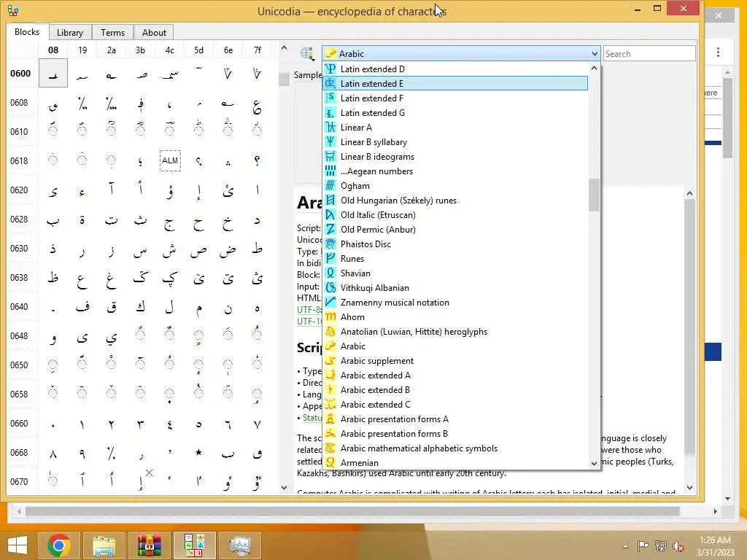Screen dimensions: 747x560
Task: Click the description pane scroll-up arrow
Action: 689,193
